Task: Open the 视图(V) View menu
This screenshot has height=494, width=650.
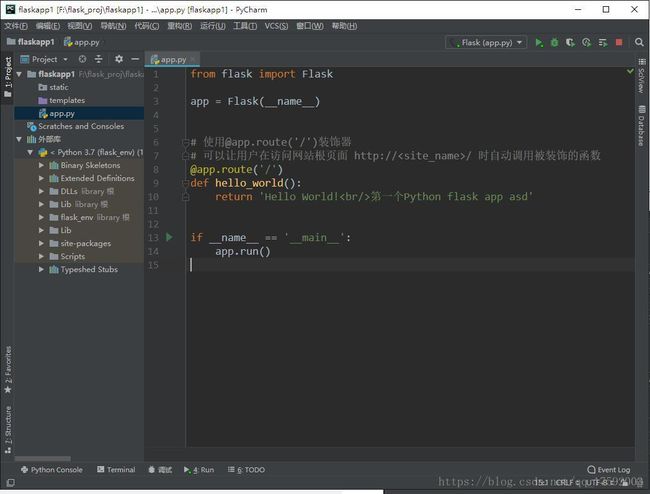Action: coord(80,26)
